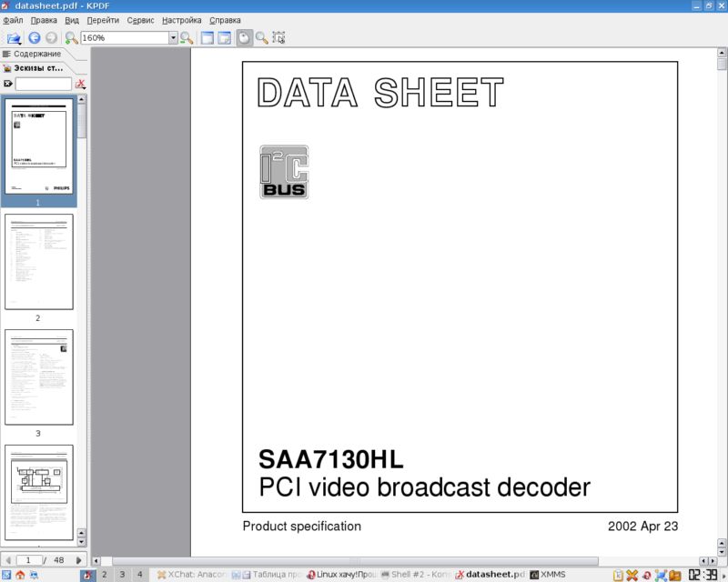Open the home icon in taskbar

pyautogui.click(x=20, y=575)
